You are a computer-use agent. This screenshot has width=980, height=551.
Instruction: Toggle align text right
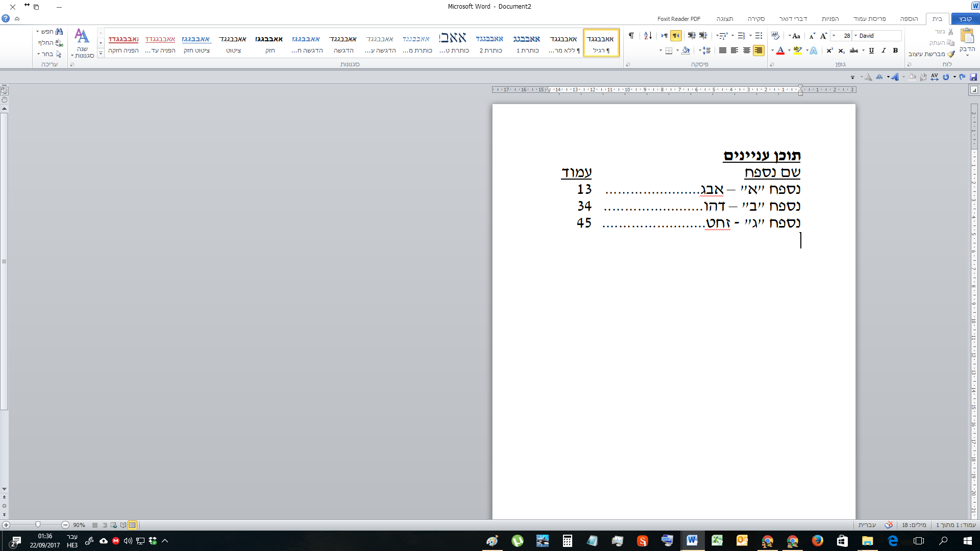758,51
